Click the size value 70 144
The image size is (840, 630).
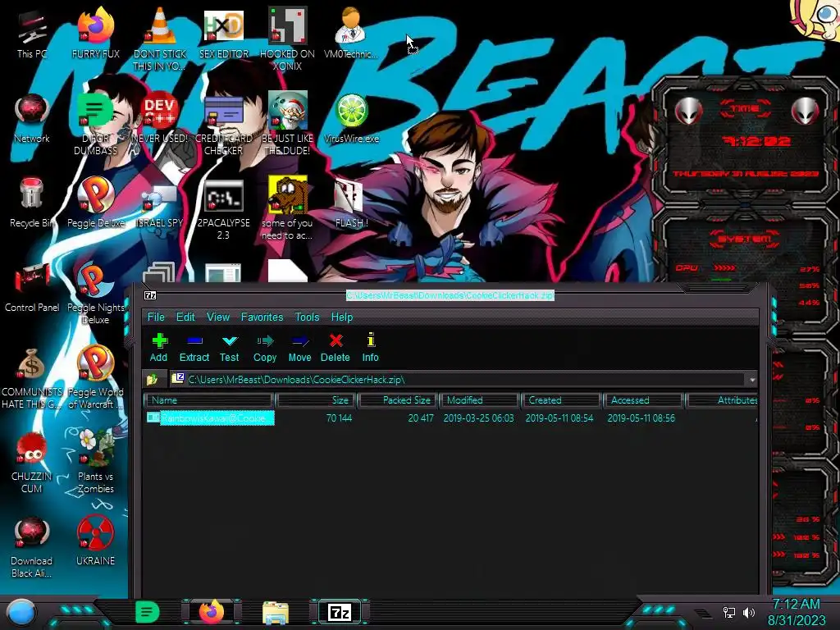click(339, 418)
